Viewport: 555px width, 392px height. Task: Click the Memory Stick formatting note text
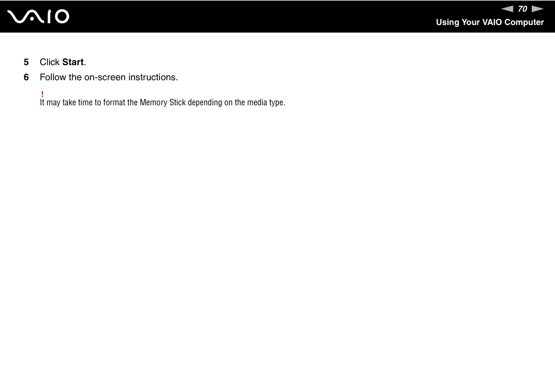[x=162, y=102]
